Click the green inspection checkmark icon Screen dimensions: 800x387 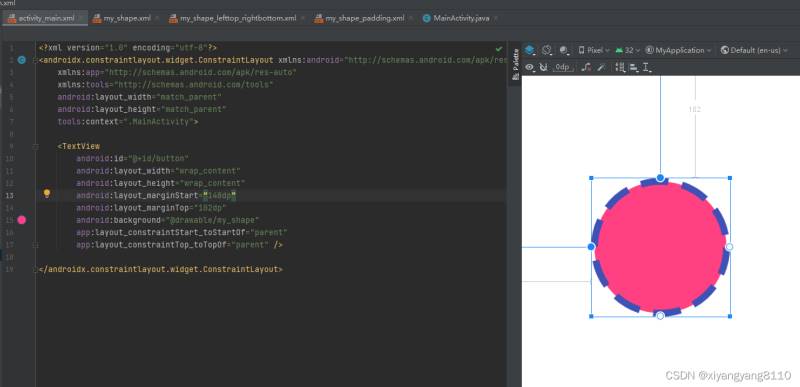point(498,48)
